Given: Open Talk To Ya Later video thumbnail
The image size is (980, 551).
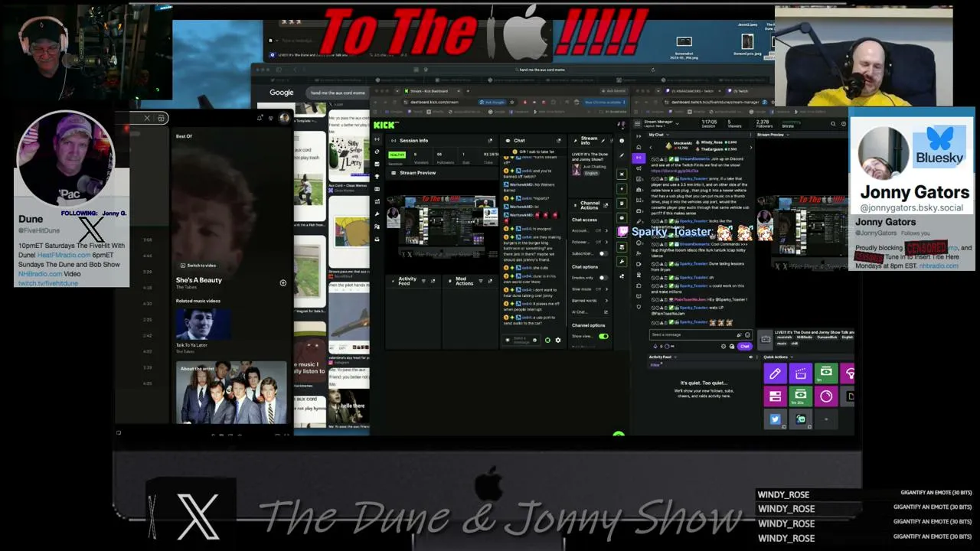Looking at the screenshot, I should click(x=203, y=323).
